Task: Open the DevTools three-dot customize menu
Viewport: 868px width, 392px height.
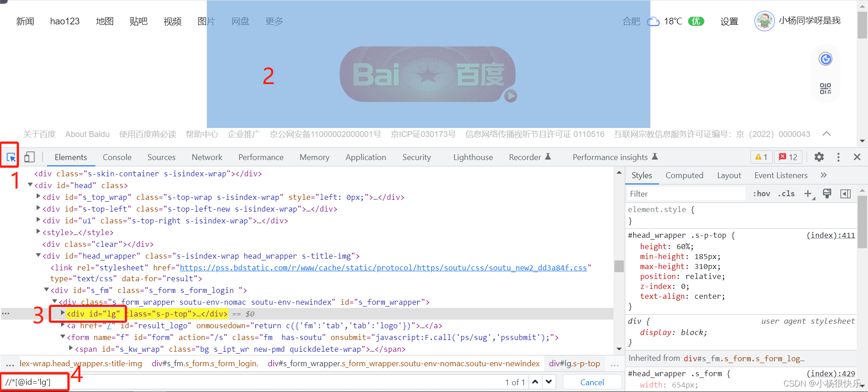Action: click(838, 157)
